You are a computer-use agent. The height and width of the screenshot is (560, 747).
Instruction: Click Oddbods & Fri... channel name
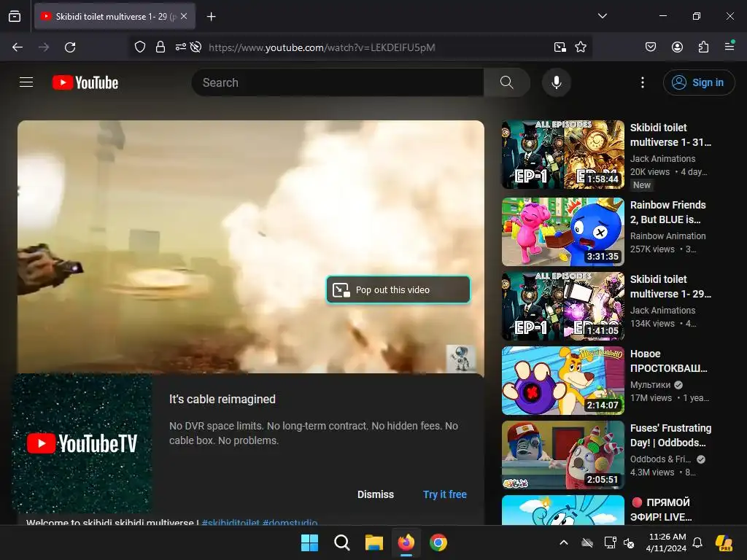pos(660,459)
